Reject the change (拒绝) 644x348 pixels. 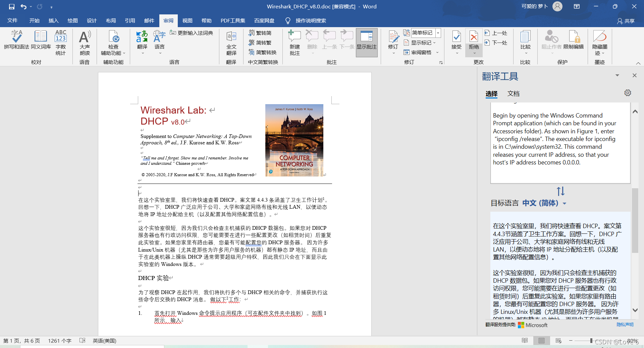pos(474,43)
